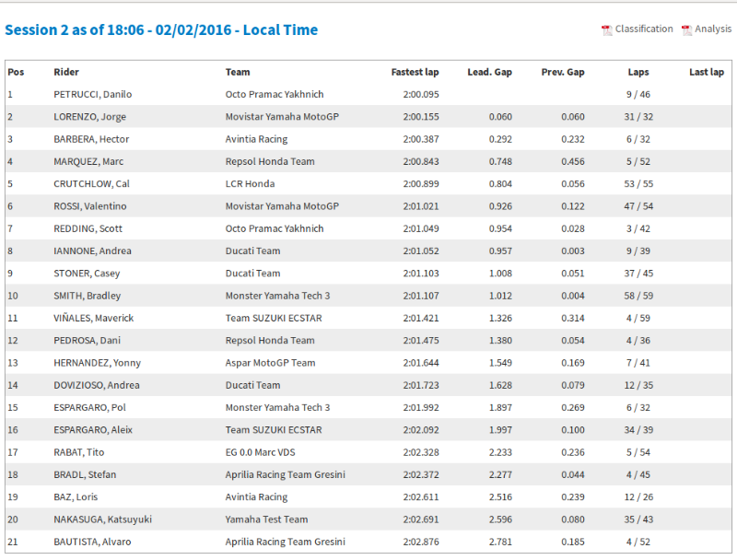Image resolution: width=737 pixels, height=560 pixels.
Task: Click the Pos column header
Action: pos(16,72)
